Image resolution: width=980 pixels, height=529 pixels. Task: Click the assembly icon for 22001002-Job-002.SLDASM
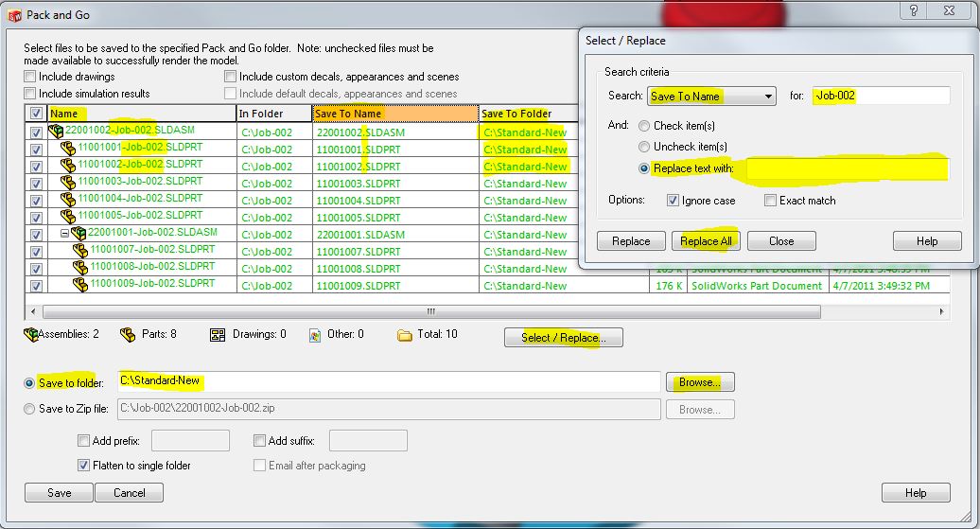pyautogui.click(x=56, y=132)
